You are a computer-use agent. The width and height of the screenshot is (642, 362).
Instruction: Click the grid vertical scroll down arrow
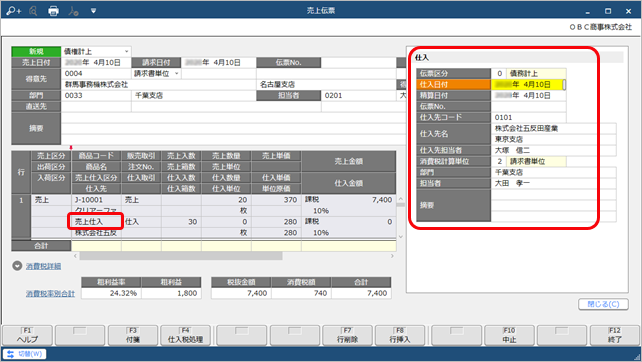click(401, 236)
